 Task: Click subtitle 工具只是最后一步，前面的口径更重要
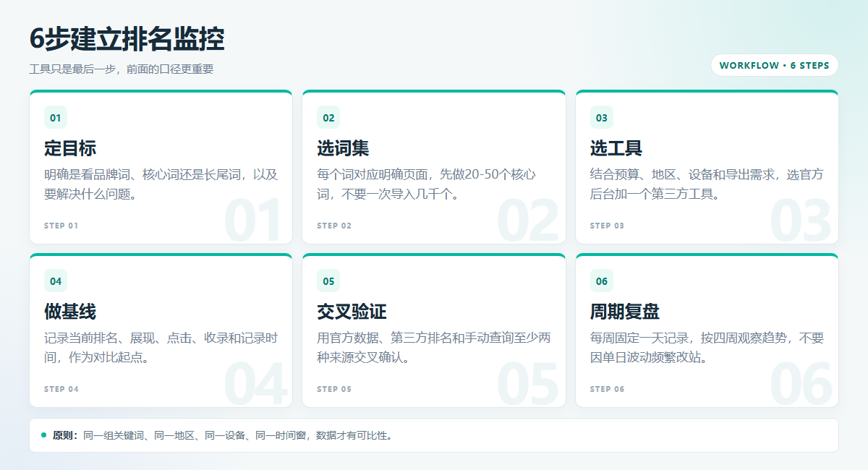coord(122,69)
